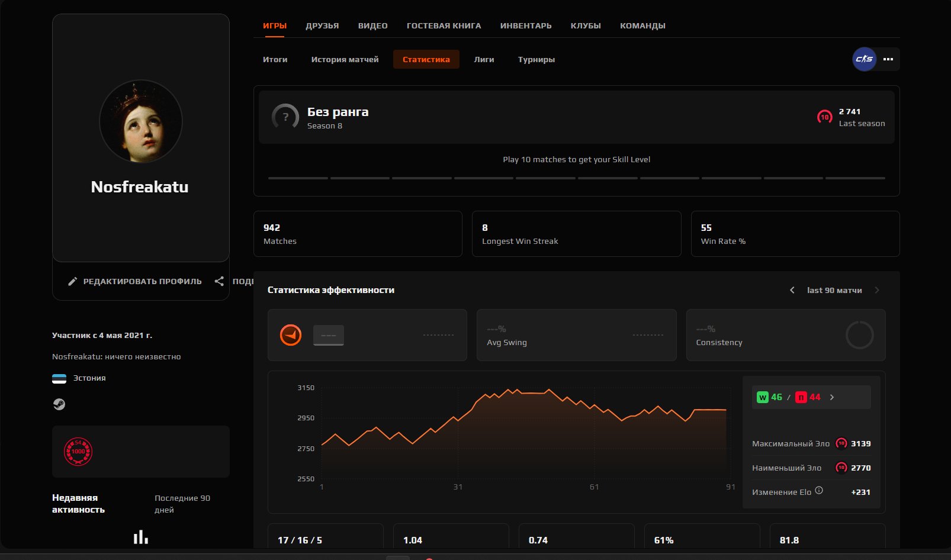Select История матчей sub-tab

345,59
